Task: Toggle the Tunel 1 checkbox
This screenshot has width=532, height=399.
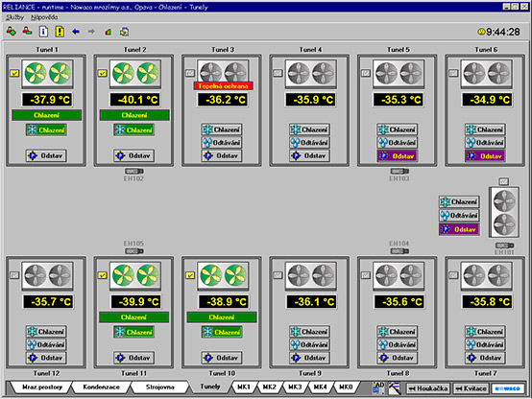Action: 14,73
